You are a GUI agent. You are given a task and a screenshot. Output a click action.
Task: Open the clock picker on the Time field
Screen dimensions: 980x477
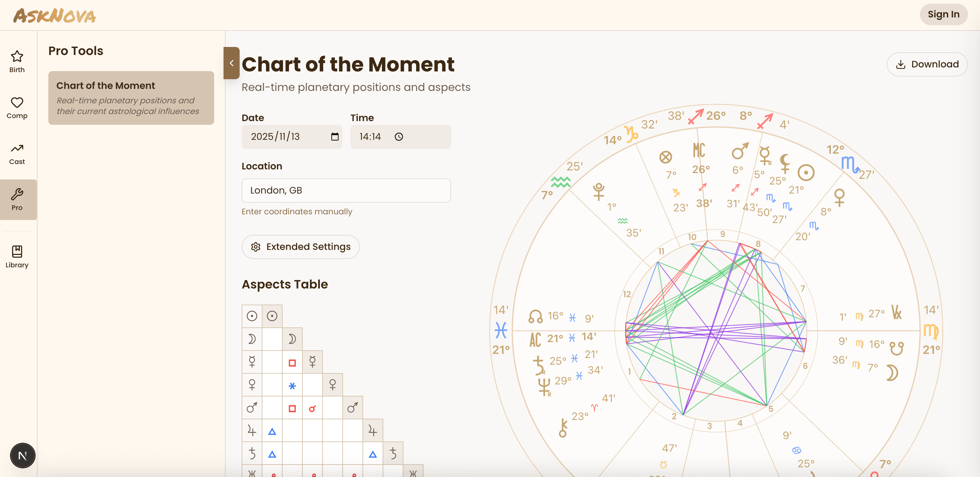coord(399,137)
